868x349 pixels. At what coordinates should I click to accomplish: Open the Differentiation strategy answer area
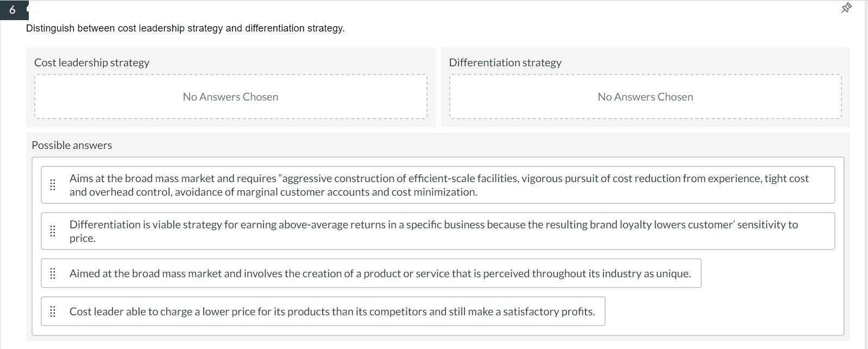(x=645, y=96)
